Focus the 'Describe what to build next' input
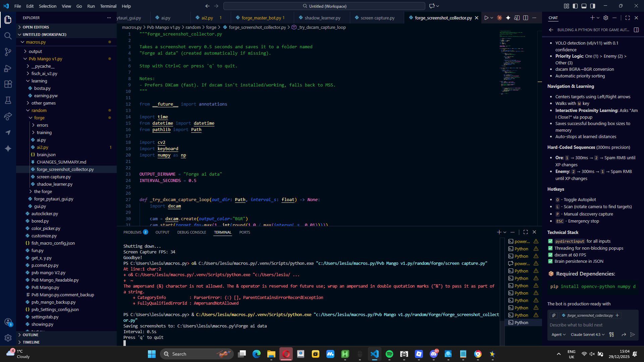Viewport: 644px width, 362px height. coord(592,325)
